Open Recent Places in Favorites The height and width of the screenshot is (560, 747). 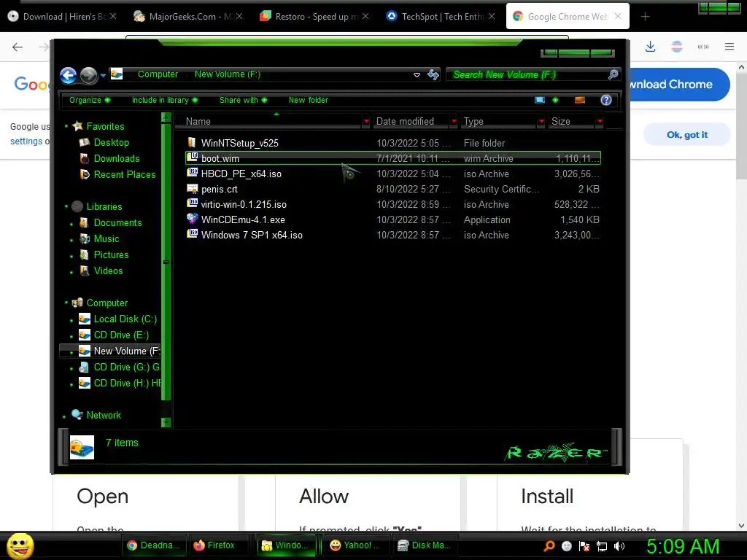tap(124, 175)
